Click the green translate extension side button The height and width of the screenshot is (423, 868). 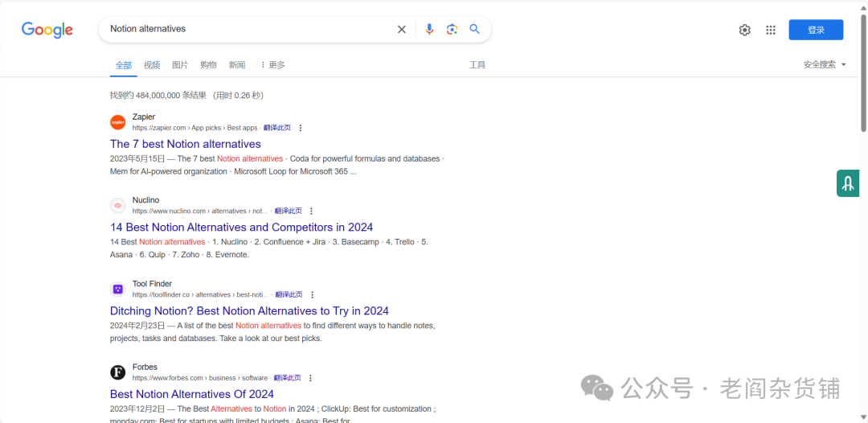tap(848, 183)
